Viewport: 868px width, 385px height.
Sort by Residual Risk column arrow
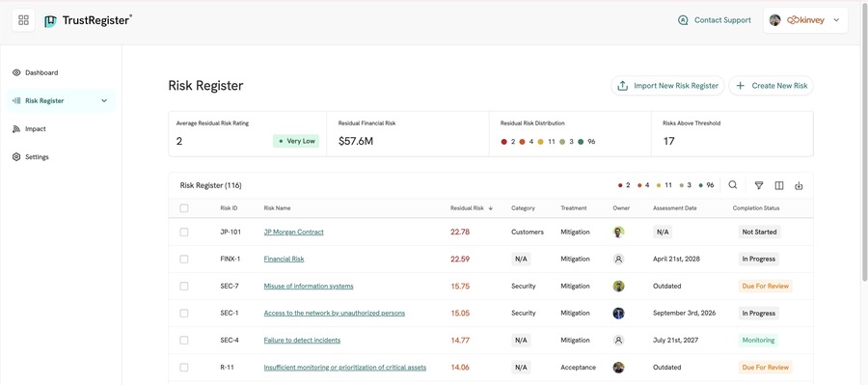[491, 208]
